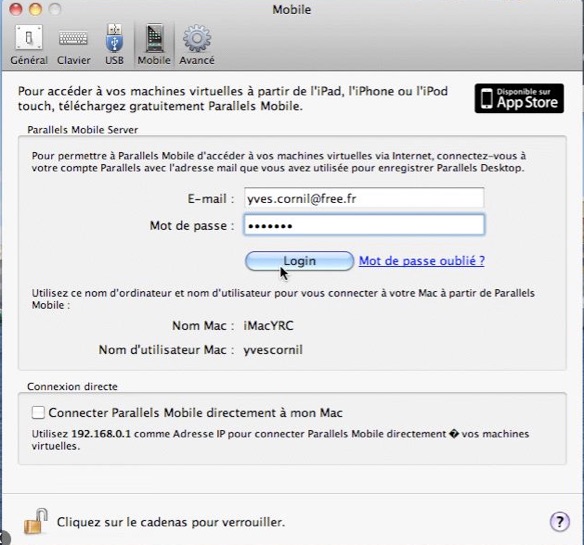Open the USB preferences icon

114,38
